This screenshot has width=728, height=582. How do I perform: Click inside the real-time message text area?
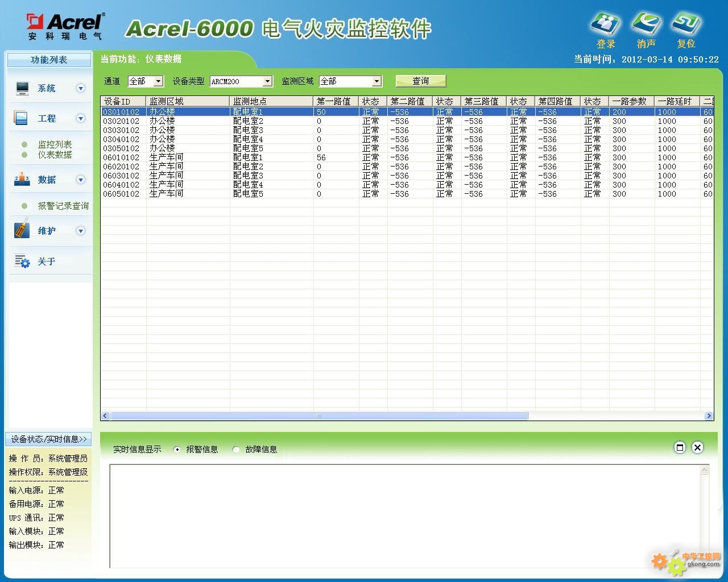point(404,516)
